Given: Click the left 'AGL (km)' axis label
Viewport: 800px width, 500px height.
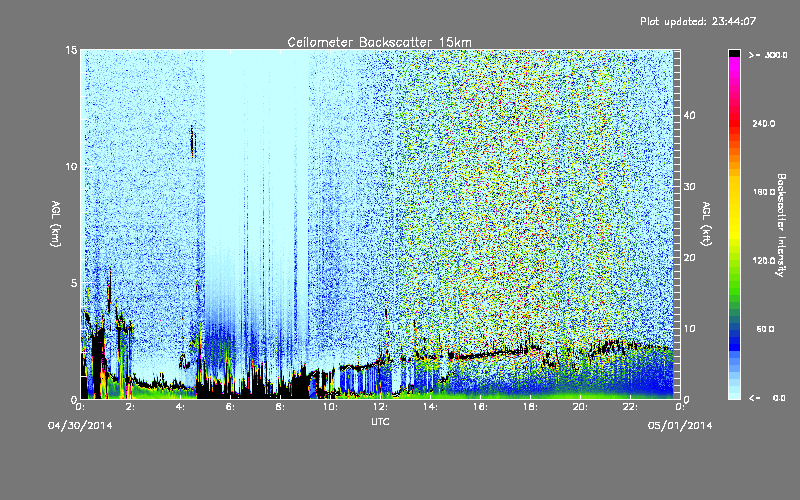Looking at the screenshot, I should (x=56, y=224).
